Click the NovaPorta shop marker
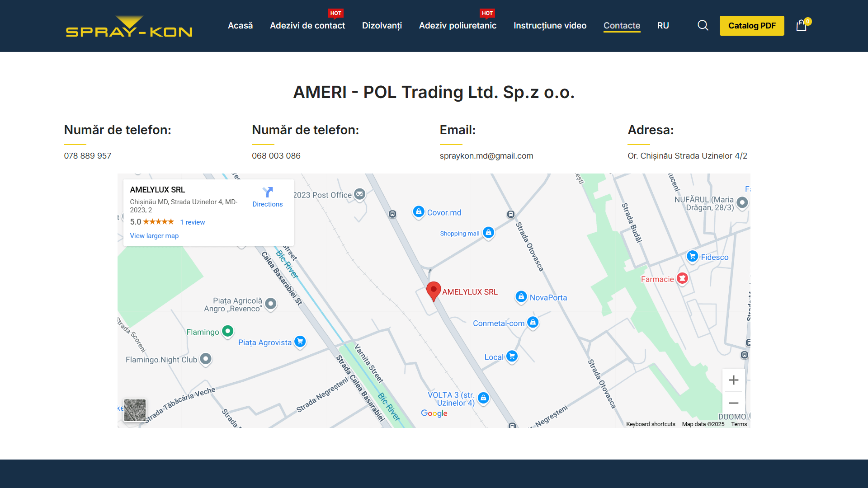The image size is (868, 488). point(521,297)
